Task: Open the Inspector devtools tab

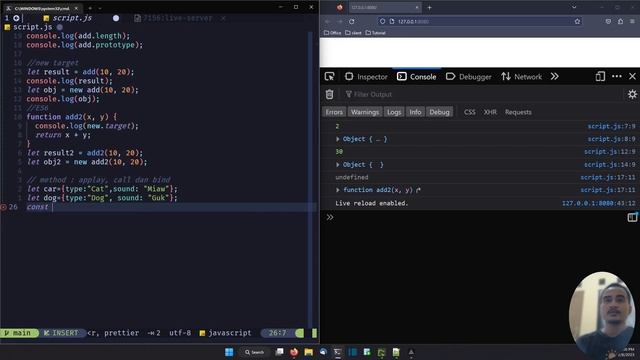Action: (x=366, y=77)
